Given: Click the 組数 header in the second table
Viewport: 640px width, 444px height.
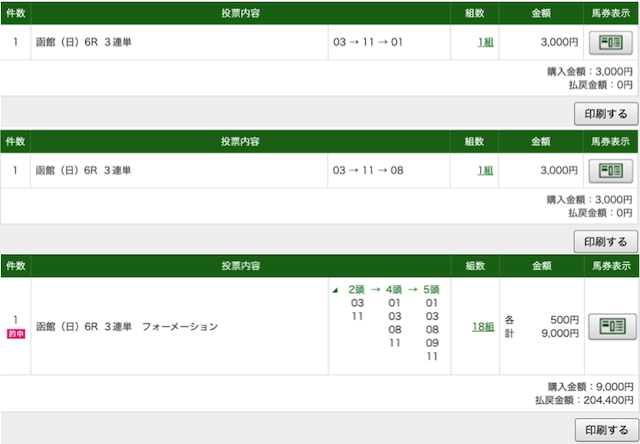Looking at the screenshot, I should tap(474, 142).
